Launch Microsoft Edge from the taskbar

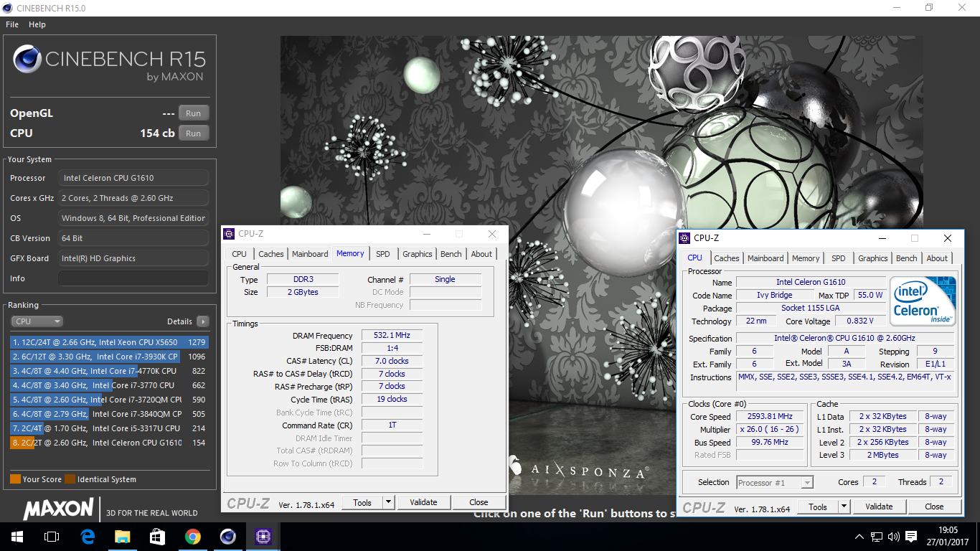click(x=88, y=536)
